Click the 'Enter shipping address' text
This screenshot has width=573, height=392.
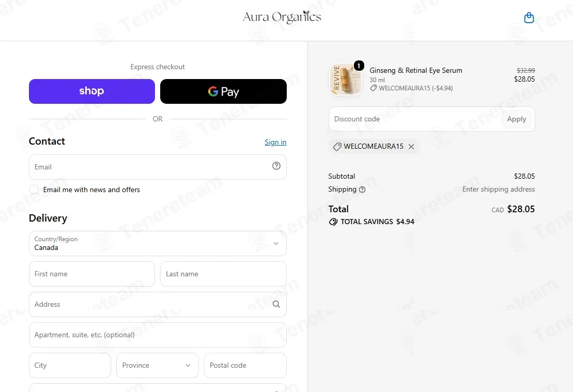click(x=499, y=189)
